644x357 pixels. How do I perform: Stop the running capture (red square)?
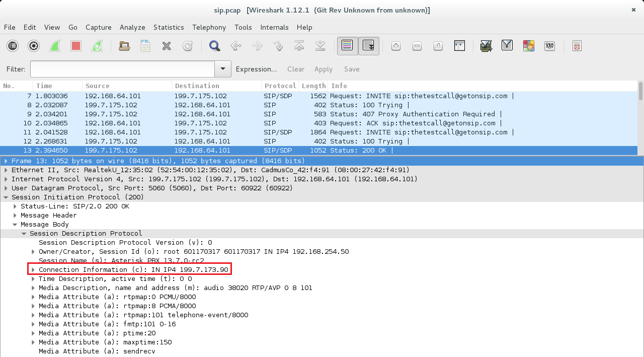(76, 46)
